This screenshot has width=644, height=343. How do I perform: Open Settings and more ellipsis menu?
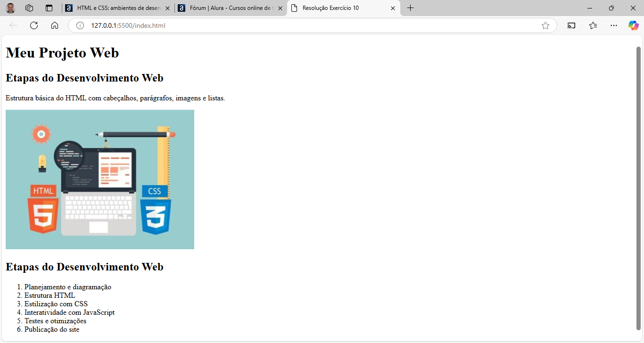pyautogui.click(x=614, y=25)
